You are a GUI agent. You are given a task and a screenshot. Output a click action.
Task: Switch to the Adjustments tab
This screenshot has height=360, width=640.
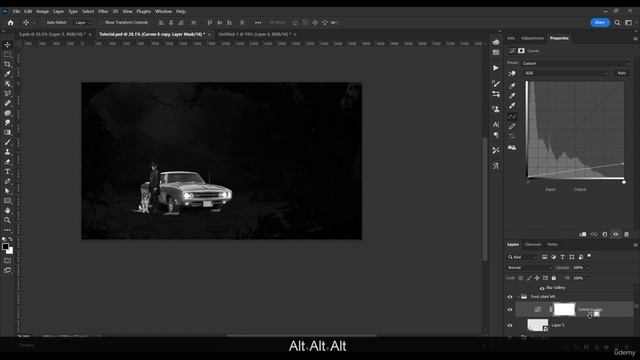coord(532,38)
